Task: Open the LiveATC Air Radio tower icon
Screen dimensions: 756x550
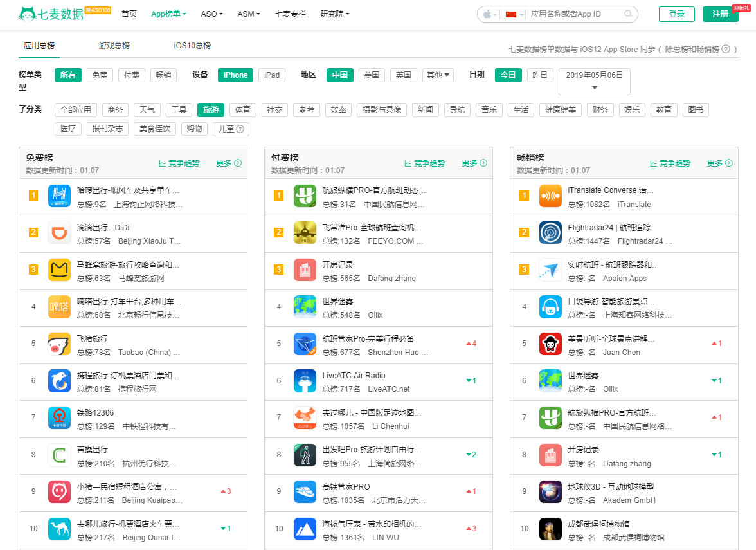Action: pyautogui.click(x=305, y=381)
